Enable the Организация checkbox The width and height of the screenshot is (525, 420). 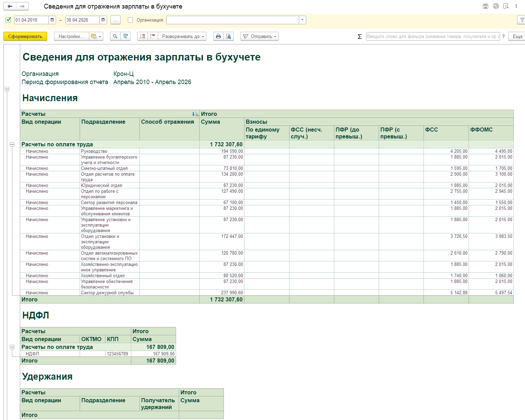[x=130, y=20]
